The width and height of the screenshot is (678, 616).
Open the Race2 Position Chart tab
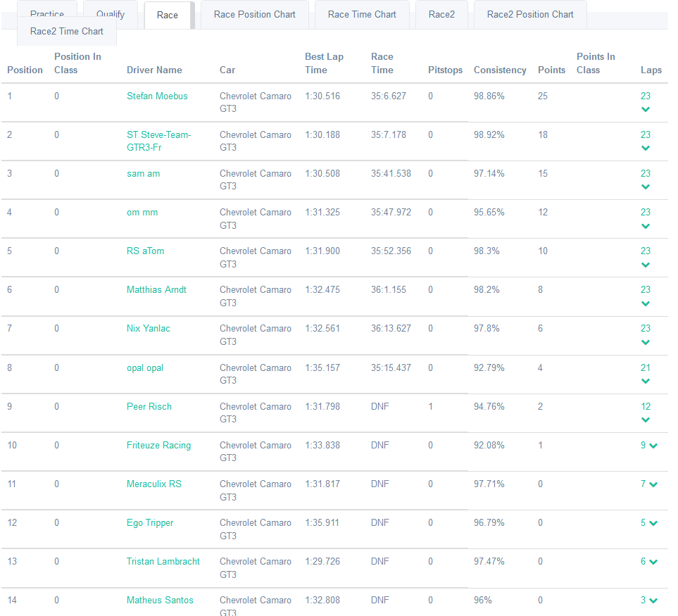click(530, 15)
